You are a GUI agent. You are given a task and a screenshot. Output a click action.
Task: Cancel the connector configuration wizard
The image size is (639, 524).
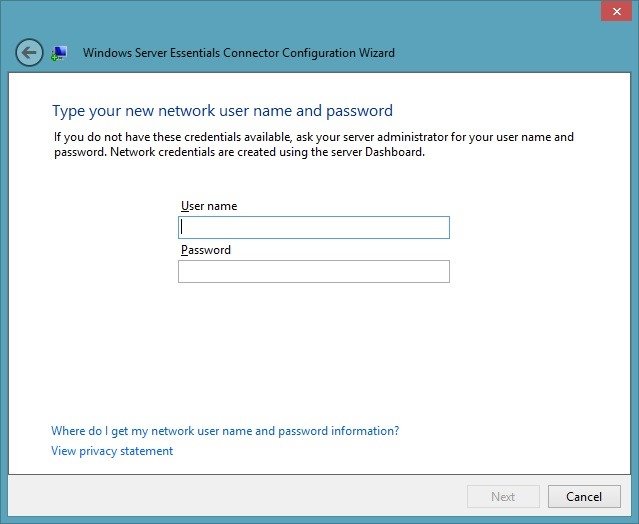pyautogui.click(x=584, y=496)
